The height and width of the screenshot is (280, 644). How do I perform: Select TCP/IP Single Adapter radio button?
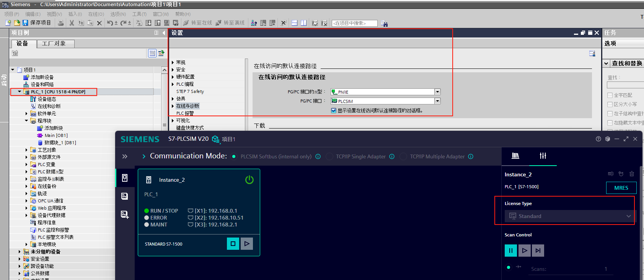coord(329,156)
